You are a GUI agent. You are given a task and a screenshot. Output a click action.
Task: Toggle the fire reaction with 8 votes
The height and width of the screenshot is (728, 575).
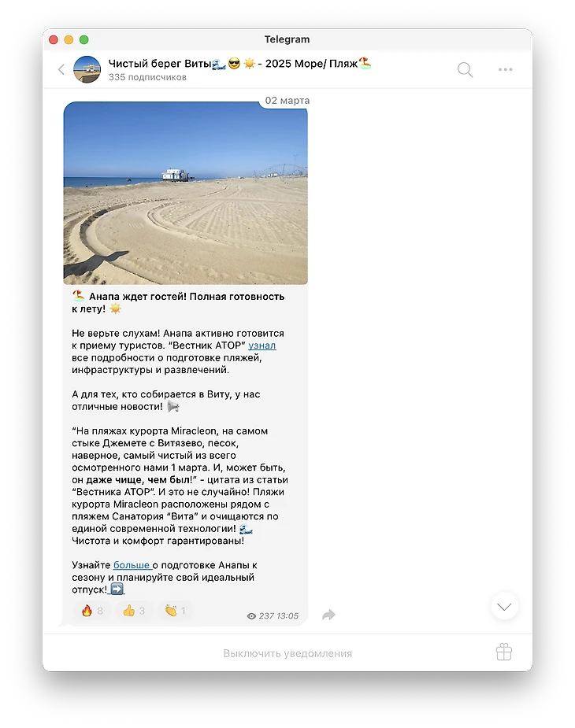click(92, 611)
